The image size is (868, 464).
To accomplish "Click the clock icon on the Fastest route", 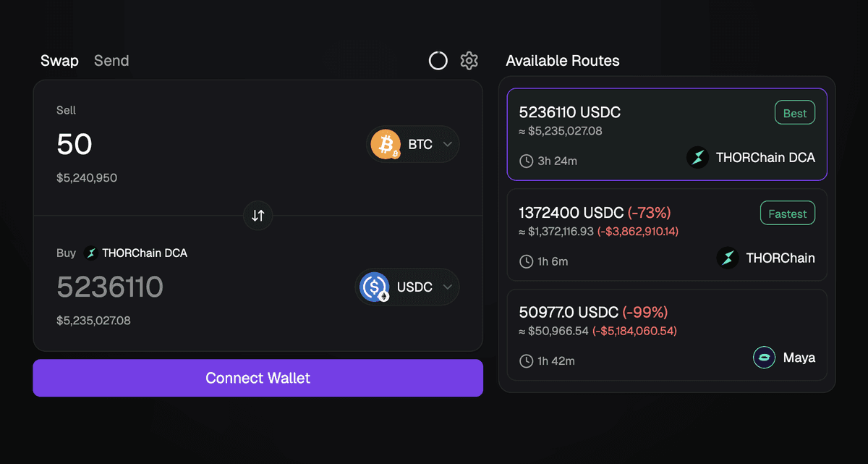I will coord(526,261).
